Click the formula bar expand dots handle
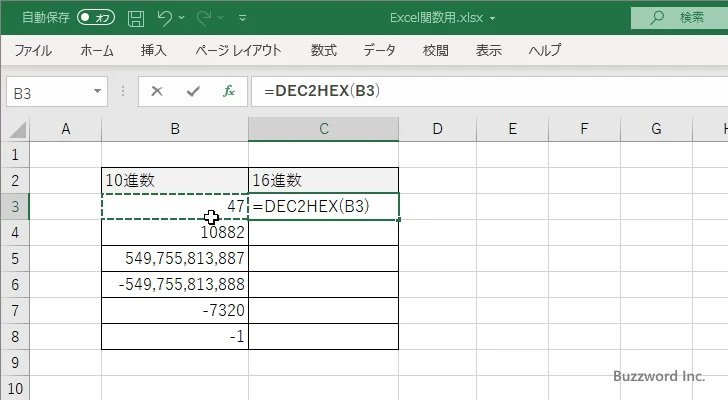The height and width of the screenshot is (400, 728). (123, 91)
